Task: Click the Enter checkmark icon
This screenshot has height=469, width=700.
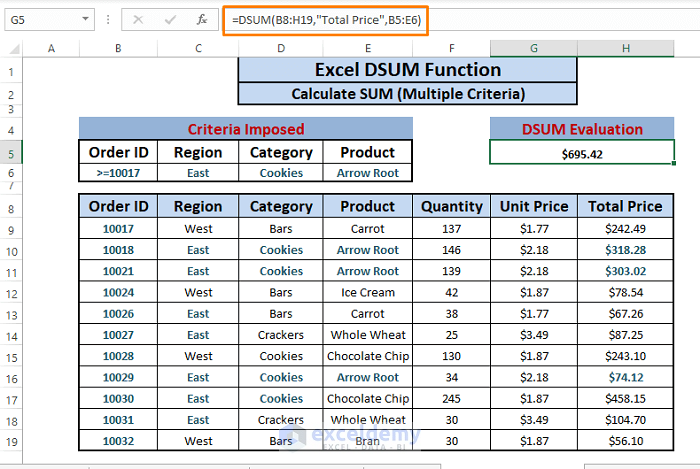Action: tap(171, 19)
